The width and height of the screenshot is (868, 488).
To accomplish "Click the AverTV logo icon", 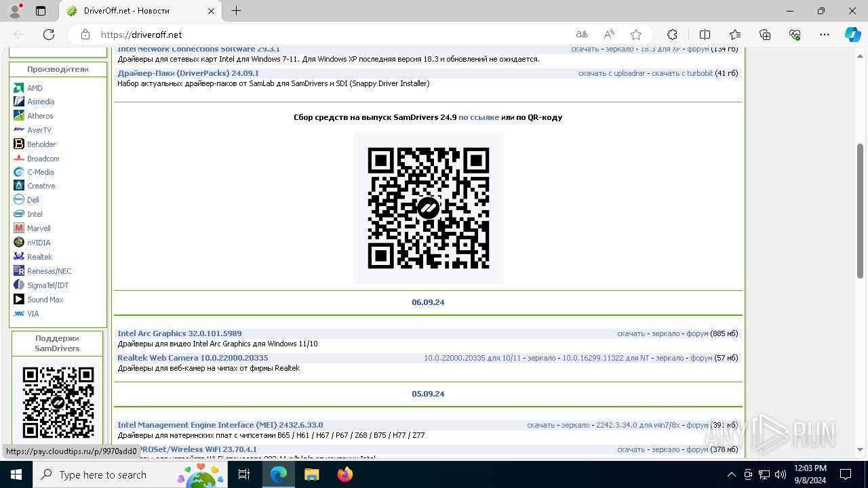I will click(19, 130).
